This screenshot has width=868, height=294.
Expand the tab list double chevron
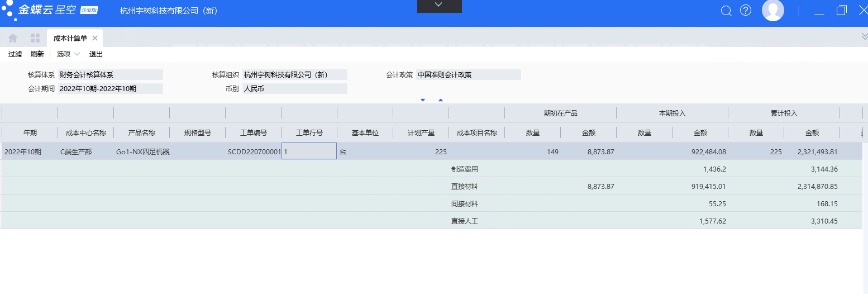[x=864, y=37]
